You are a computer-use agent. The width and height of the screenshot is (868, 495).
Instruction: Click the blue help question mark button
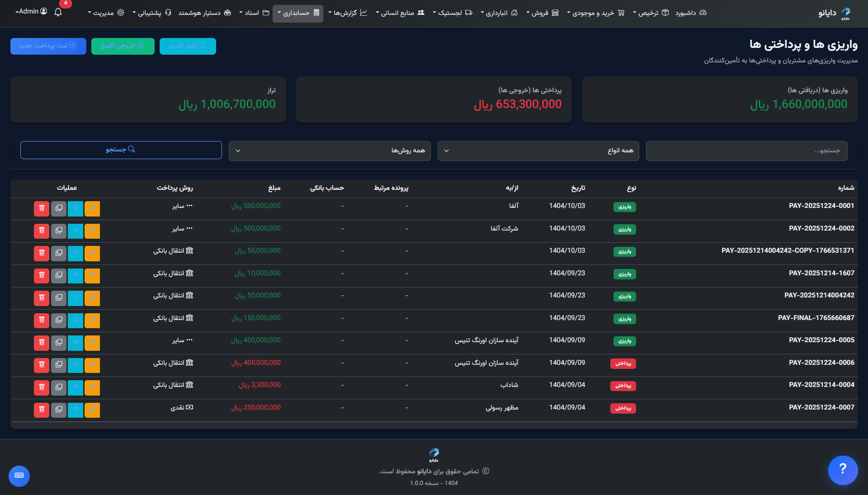click(843, 470)
